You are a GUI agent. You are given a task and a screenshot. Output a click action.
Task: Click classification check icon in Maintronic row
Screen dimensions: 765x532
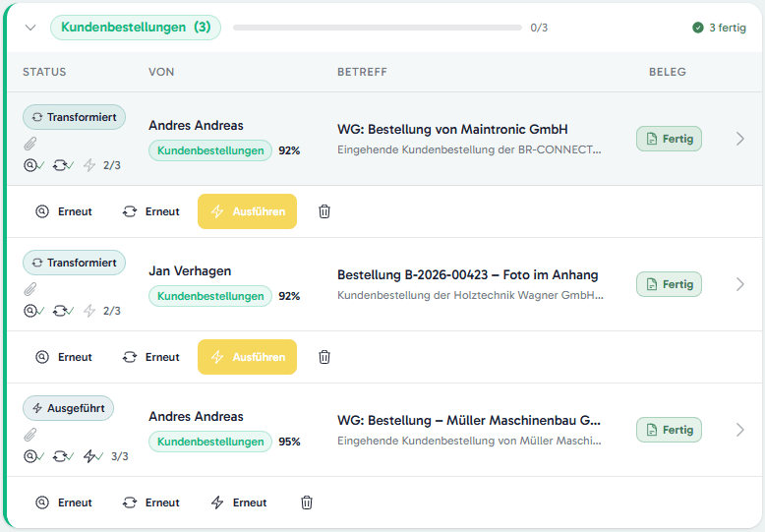coord(33,165)
